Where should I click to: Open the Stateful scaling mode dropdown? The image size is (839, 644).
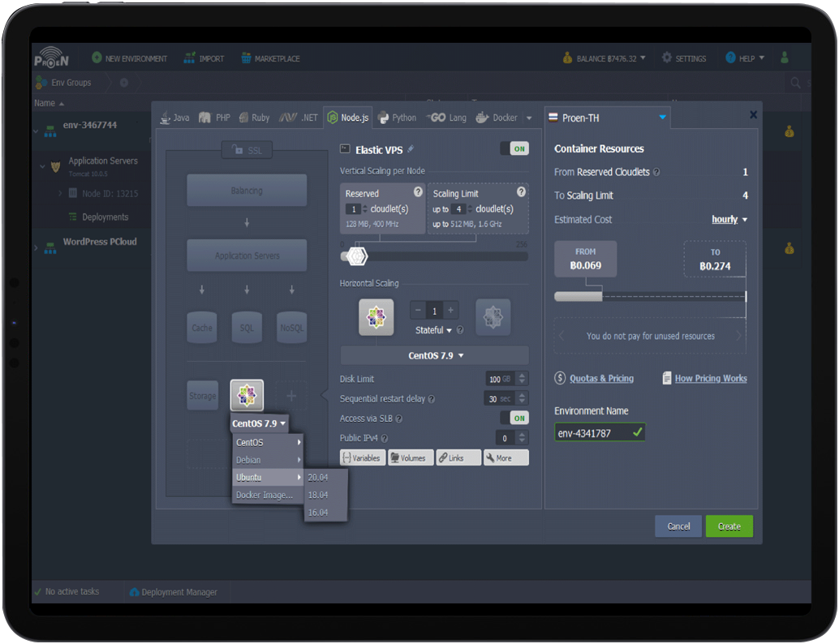tap(433, 330)
